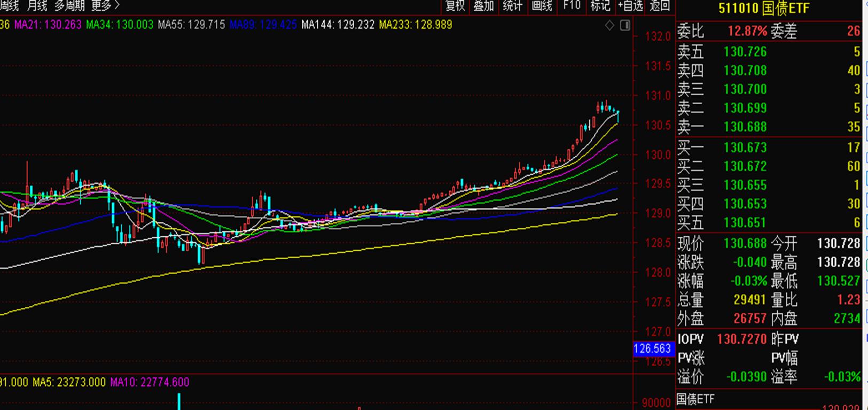This screenshot has width=868, height=410.
Task: Toggle the side panel icon above the chart
Action: tap(625, 25)
